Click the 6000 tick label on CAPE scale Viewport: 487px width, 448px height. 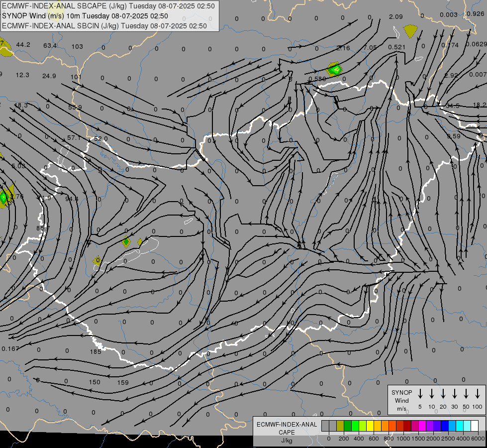tap(478, 439)
